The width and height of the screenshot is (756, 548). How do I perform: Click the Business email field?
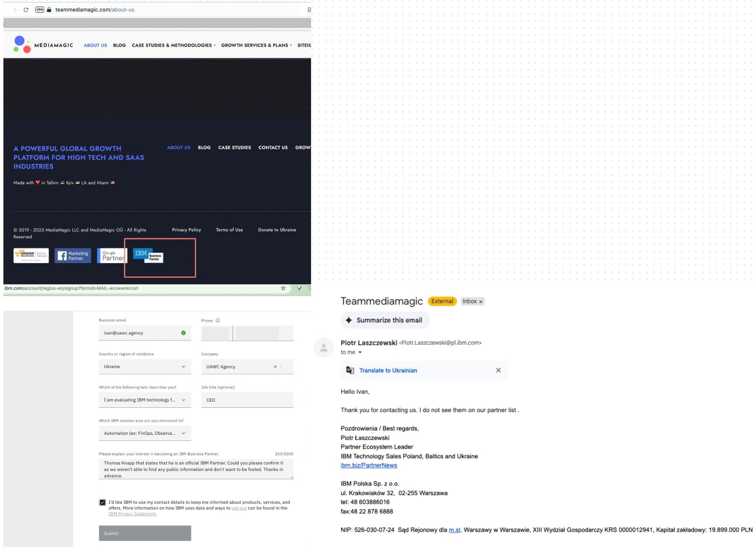pyautogui.click(x=145, y=333)
